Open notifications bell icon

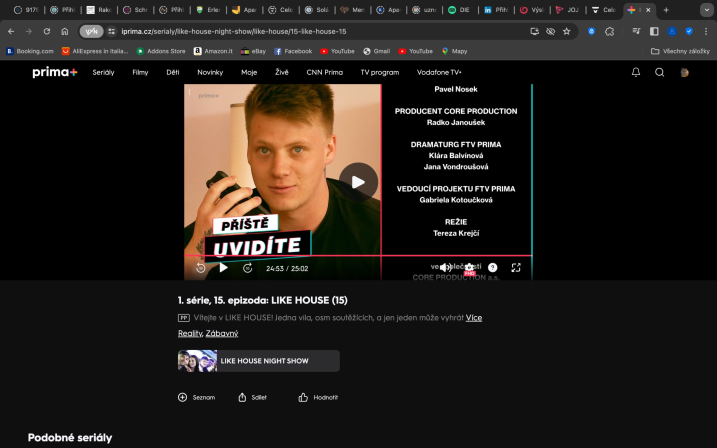point(636,72)
